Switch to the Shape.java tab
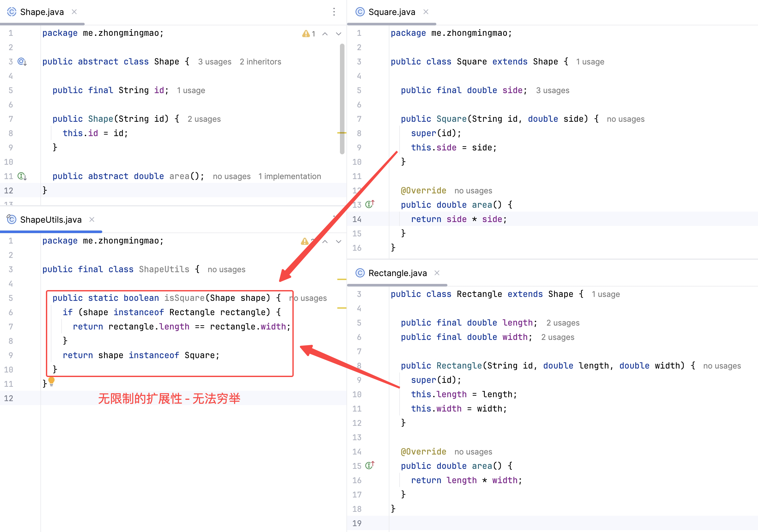Viewport: 758px width, 532px height. [42, 12]
